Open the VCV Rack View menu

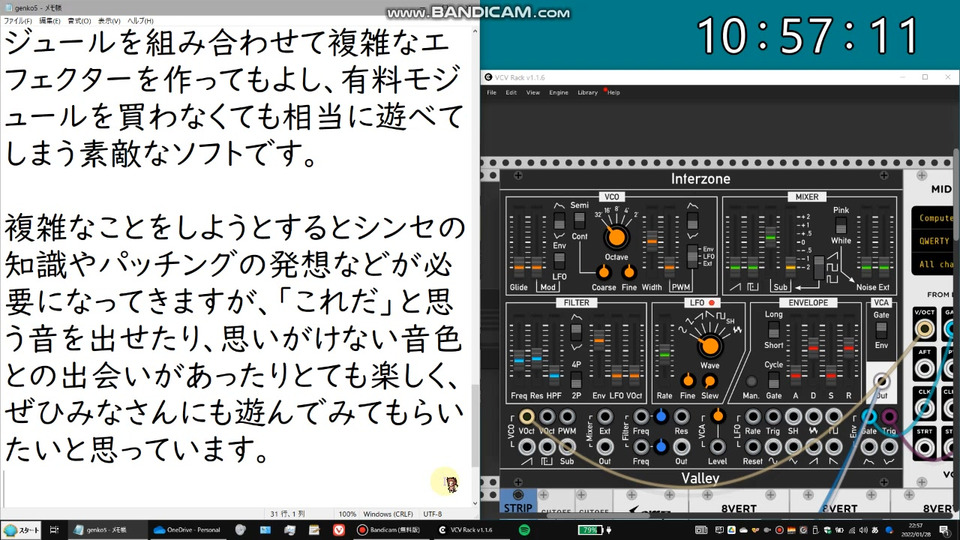click(533, 92)
